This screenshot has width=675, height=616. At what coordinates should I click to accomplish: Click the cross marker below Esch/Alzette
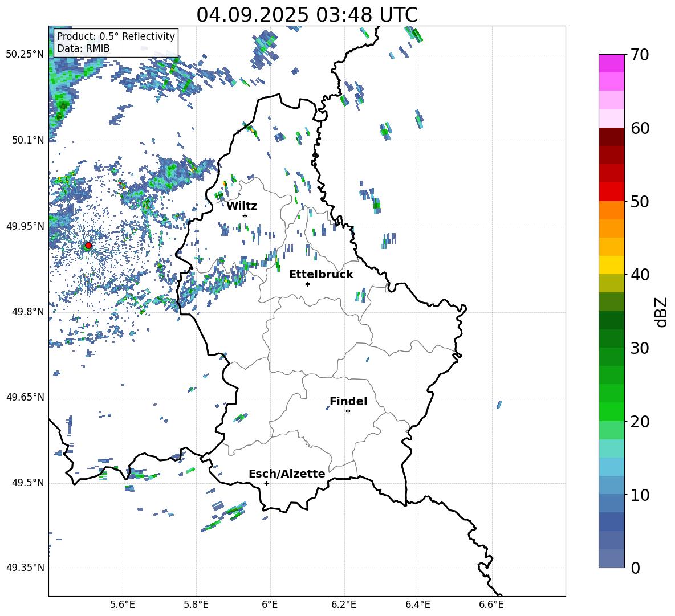tap(266, 483)
